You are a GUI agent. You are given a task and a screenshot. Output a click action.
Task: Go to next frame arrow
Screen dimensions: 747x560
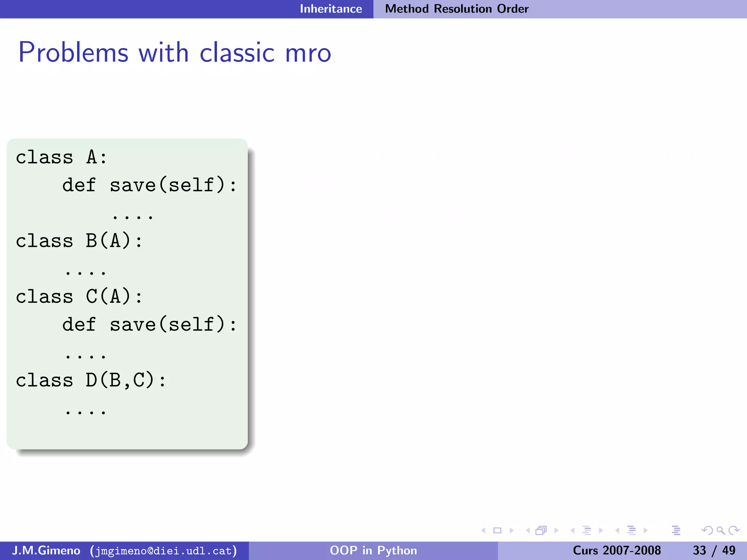556,530
